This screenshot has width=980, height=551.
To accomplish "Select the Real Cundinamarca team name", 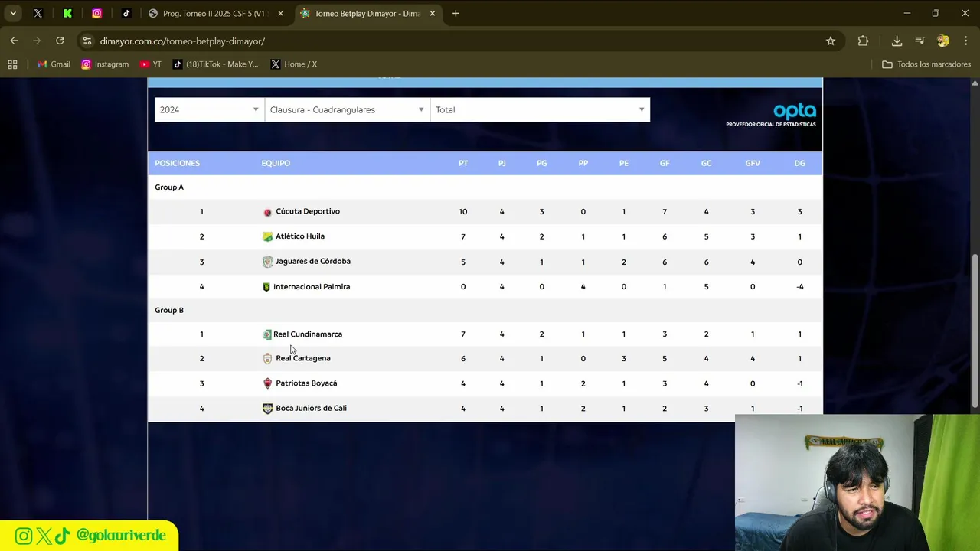I will pyautogui.click(x=308, y=334).
